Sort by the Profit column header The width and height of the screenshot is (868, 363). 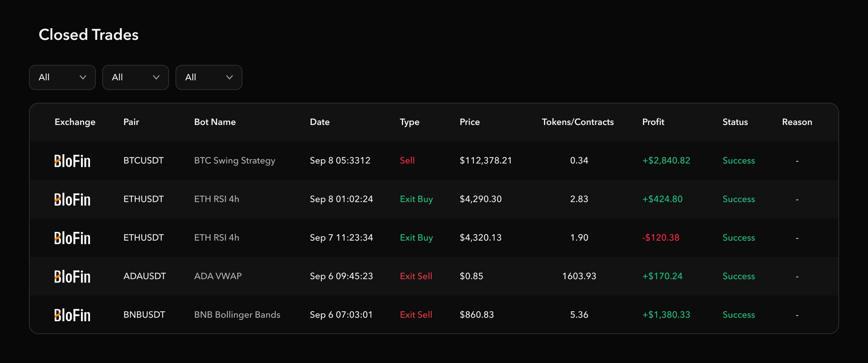[653, 122]
